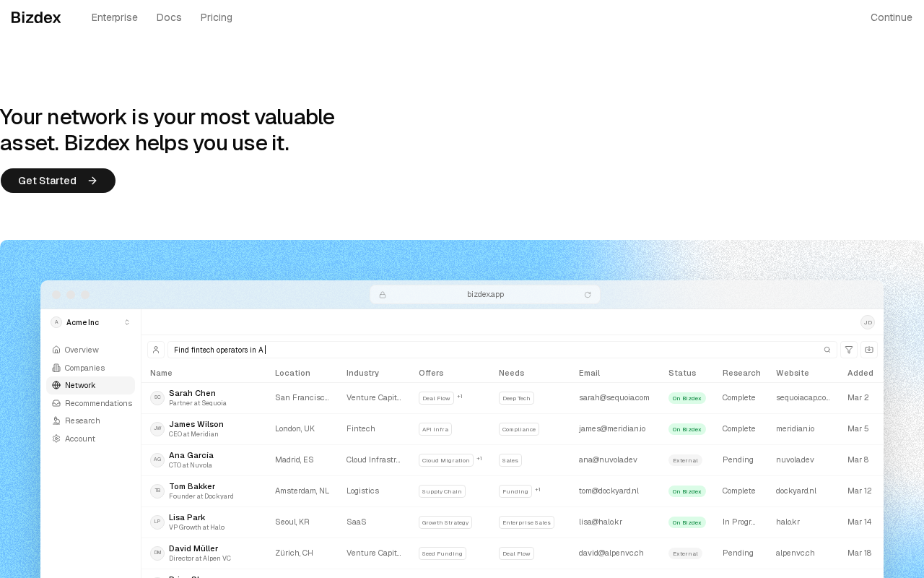
Task: Select Network in the sidebar
Action: point(90,385)
